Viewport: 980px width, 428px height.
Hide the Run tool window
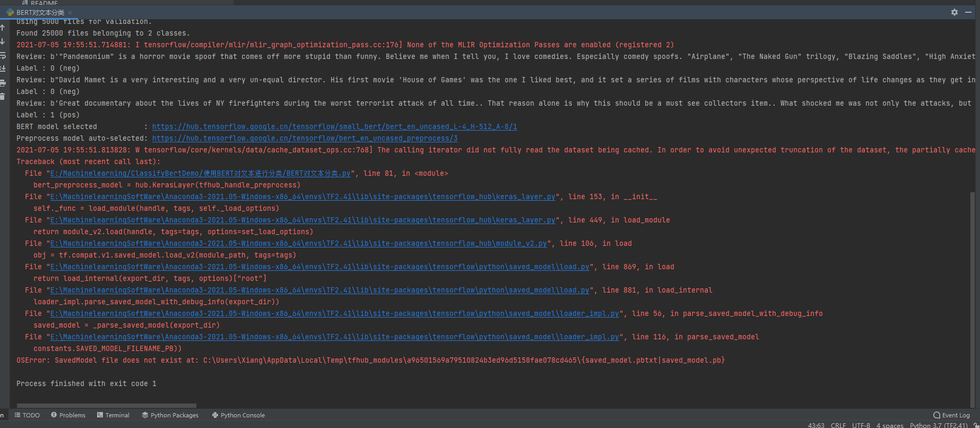(x=968, y=12)
